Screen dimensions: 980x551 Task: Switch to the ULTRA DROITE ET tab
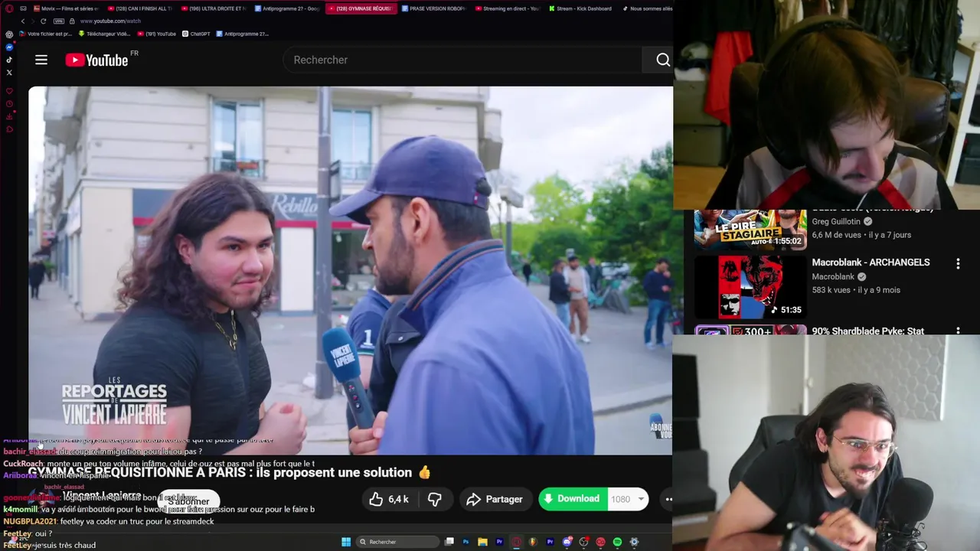pos(214,8)
